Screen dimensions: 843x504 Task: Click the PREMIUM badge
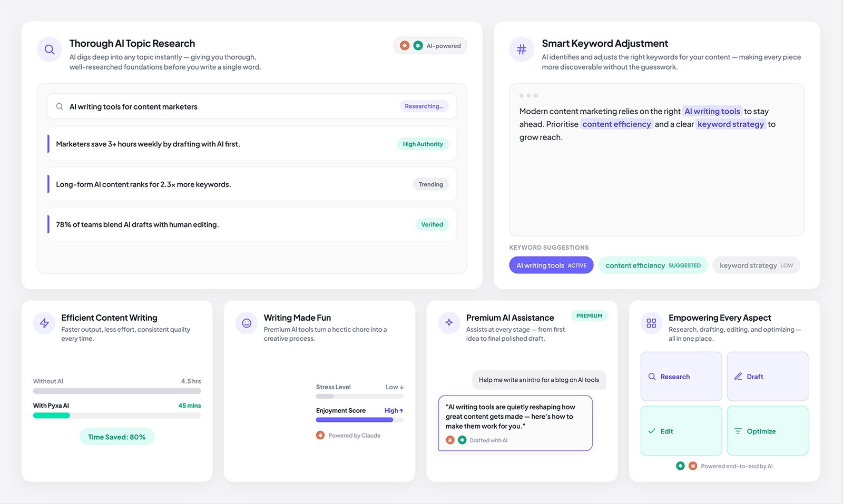click(x=589, y=315)
